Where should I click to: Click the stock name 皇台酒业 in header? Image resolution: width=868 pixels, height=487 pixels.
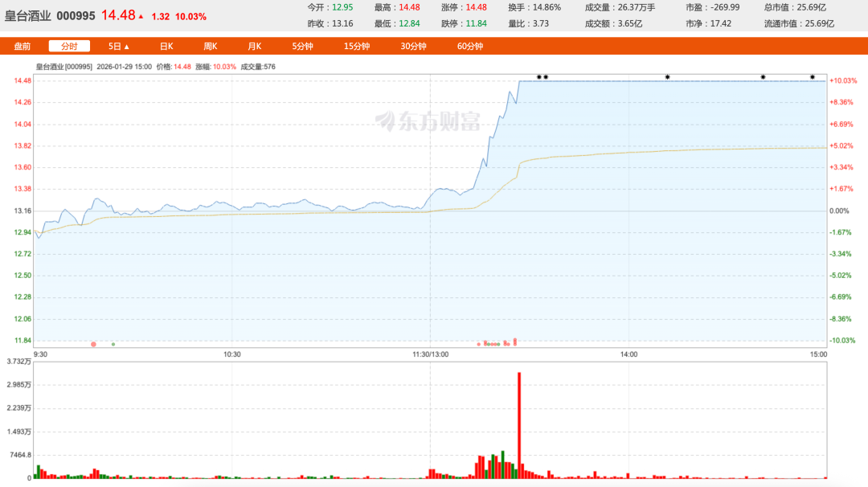point(27,16)
